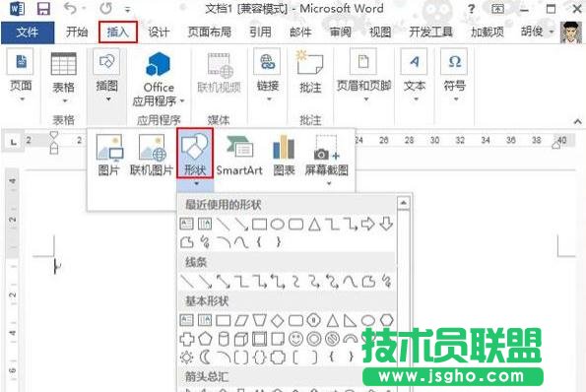
Task: Collapse the ribbon with the chevron
Action: click(577, 121)
